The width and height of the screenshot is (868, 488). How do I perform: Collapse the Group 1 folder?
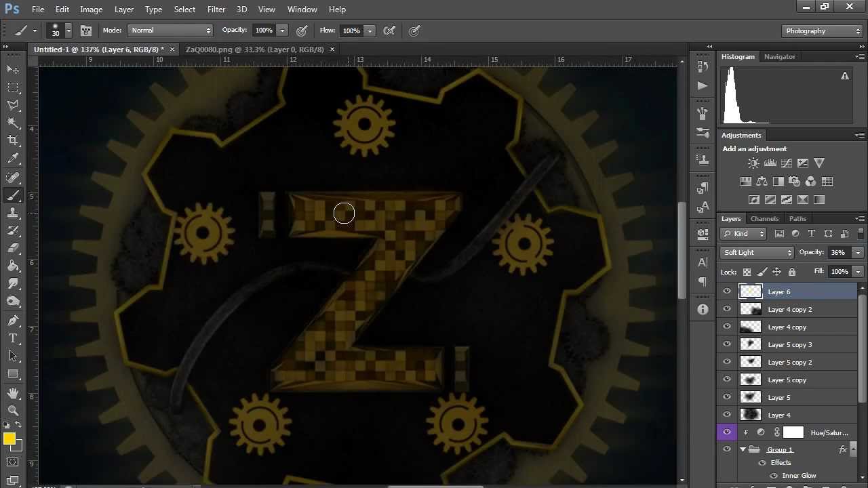click(x=743, y=449)
